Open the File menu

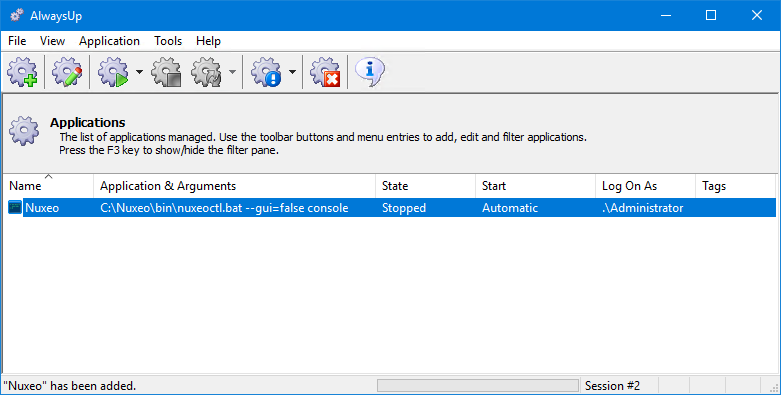pyautogui.click(x=17, y=41)
